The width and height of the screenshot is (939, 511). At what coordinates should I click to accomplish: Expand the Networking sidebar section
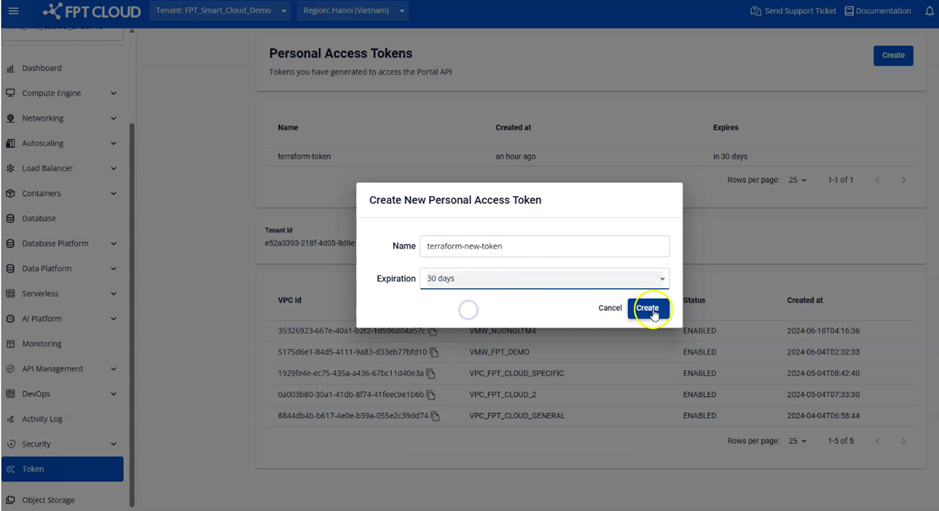tap(66, 118)
